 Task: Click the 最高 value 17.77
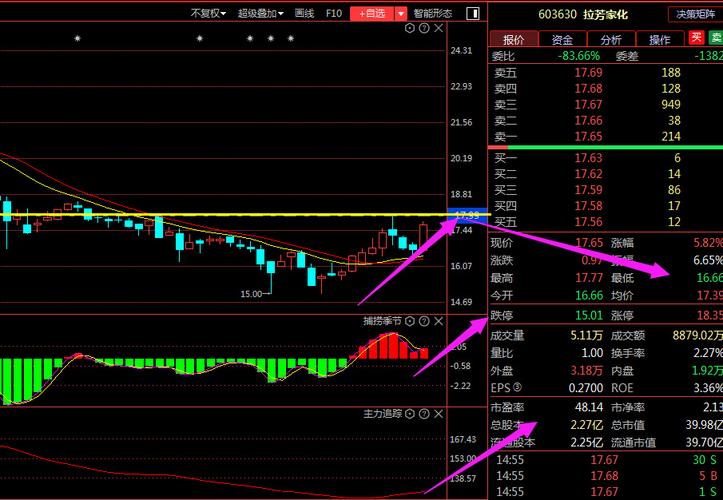[589, 278]
